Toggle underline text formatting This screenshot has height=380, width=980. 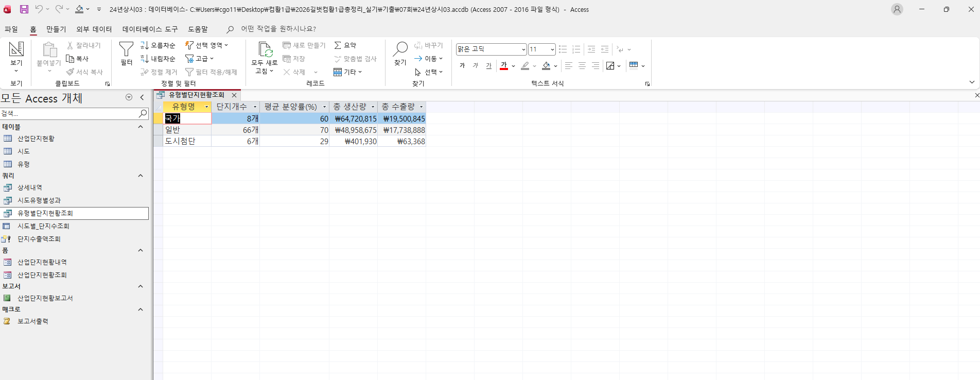(x=488, y=65)
